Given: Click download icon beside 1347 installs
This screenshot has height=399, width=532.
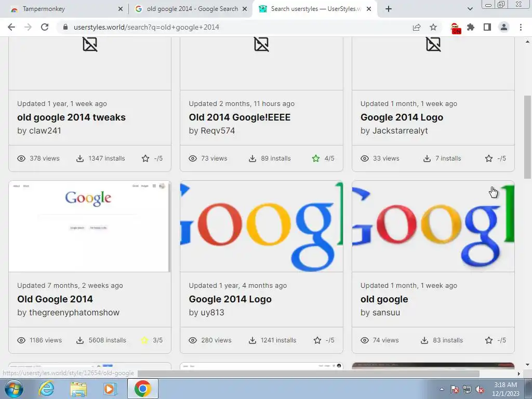Looking at the screenshot, I should click(x=79, y=158).
